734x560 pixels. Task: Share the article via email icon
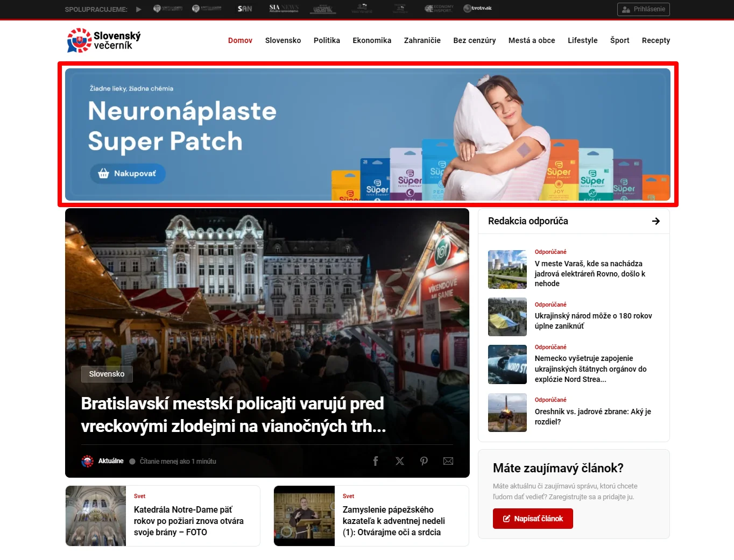(448, 461)
